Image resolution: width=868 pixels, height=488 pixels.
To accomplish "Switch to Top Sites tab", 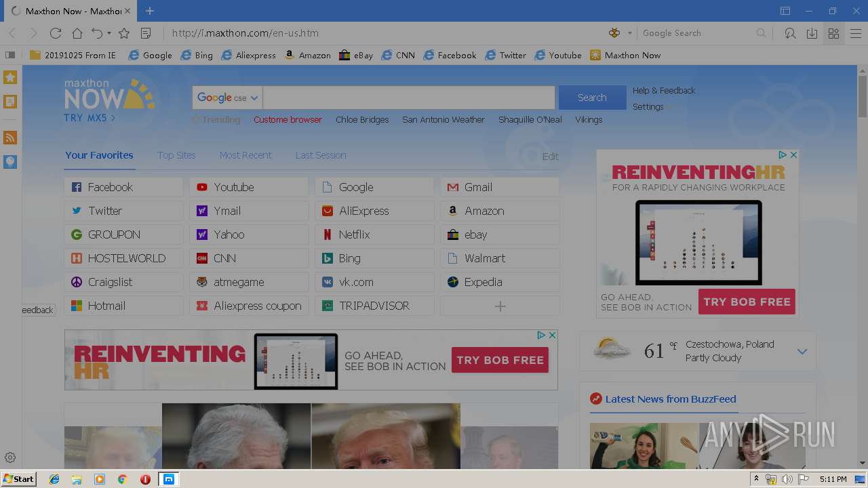I will point(176,155).
